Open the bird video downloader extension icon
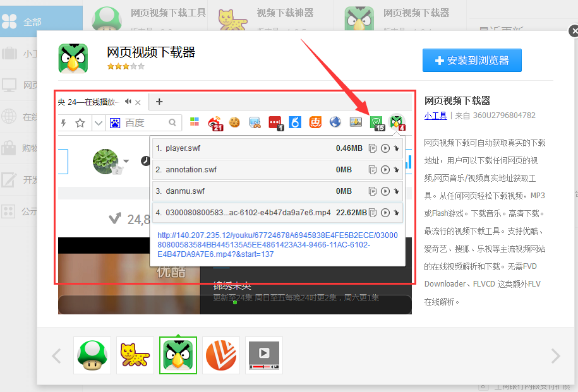 point(395,122)
